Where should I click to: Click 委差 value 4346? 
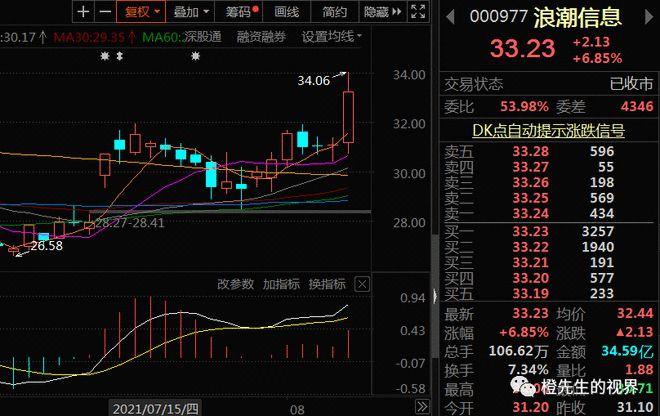[637, 107]
